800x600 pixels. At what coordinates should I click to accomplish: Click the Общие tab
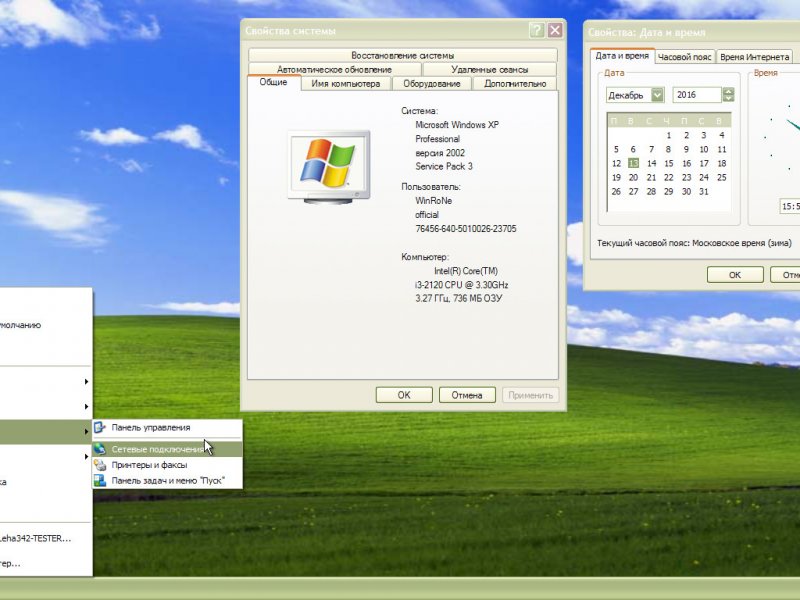(273, 82)
